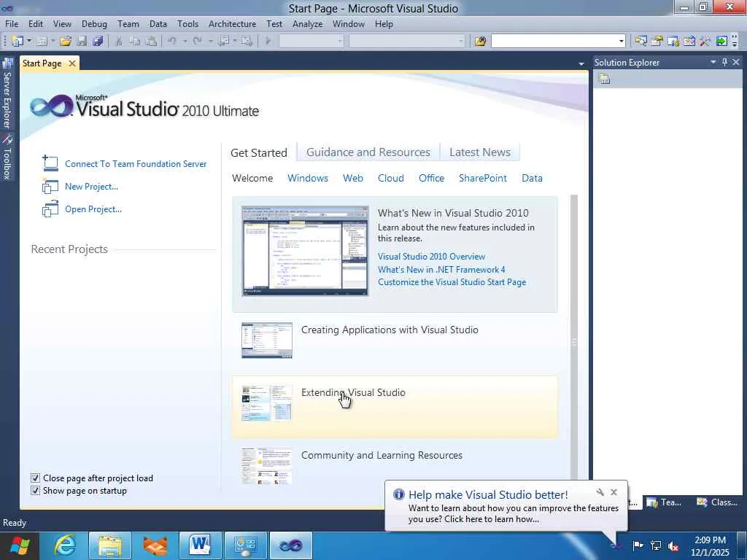Open the Analyze menu
The height and width of the screenshot is (560, 747).
tap(307, 24)
